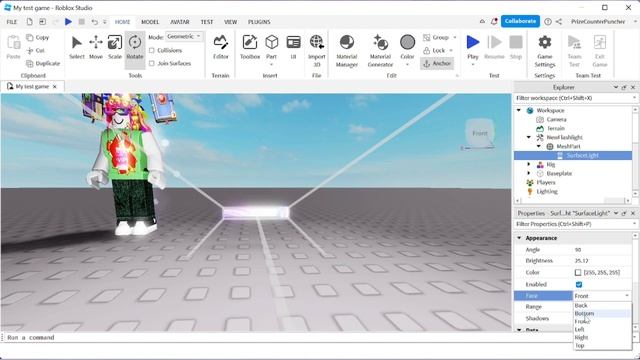Expand the Rig tree node
This screenshot has height=360, width=640.
point(529,164)
